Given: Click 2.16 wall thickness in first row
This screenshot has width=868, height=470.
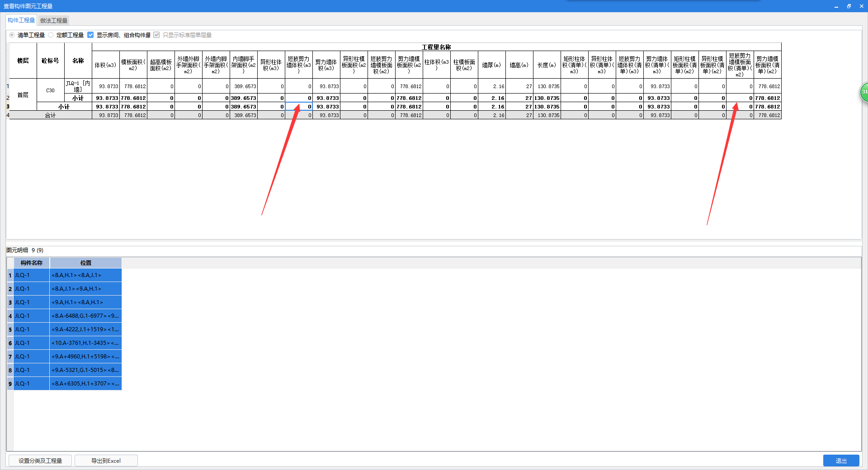Looking at the screenshot, I should pos(492,86).
